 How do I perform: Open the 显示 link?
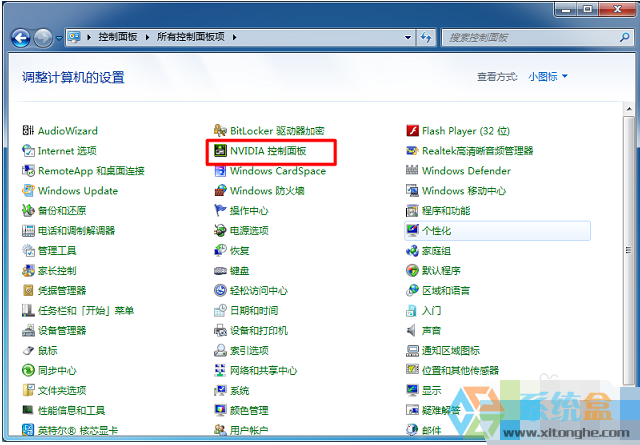[x=431, y=391]
